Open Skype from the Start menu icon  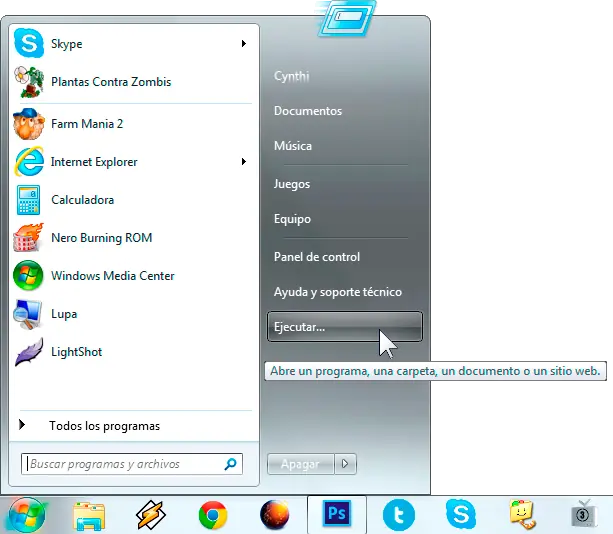pos(29,43)
